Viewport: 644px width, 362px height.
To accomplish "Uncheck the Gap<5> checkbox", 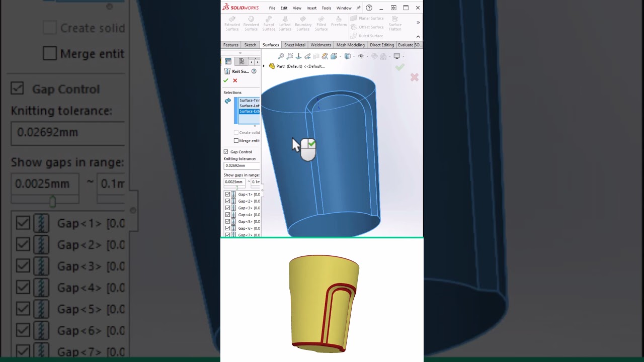I will 227,221.
